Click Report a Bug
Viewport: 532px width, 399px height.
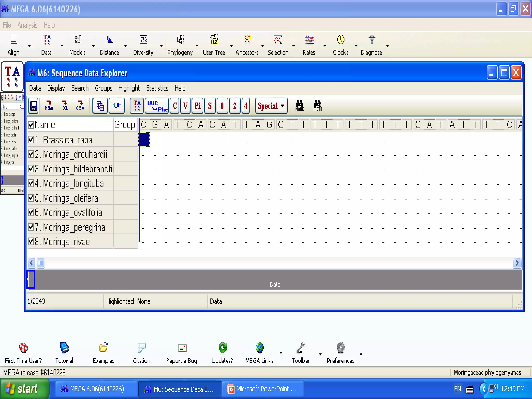(x=182, y=353)
